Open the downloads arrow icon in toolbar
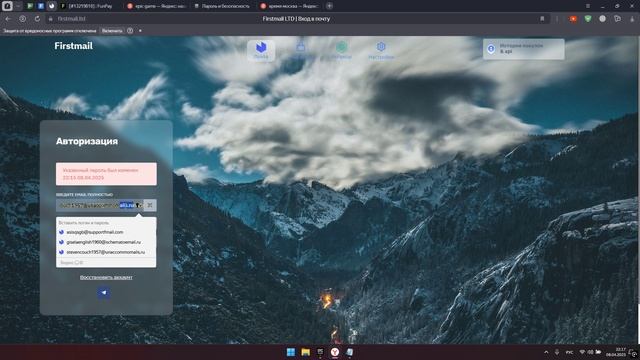640x360 pixels. [x=632, y=19]
